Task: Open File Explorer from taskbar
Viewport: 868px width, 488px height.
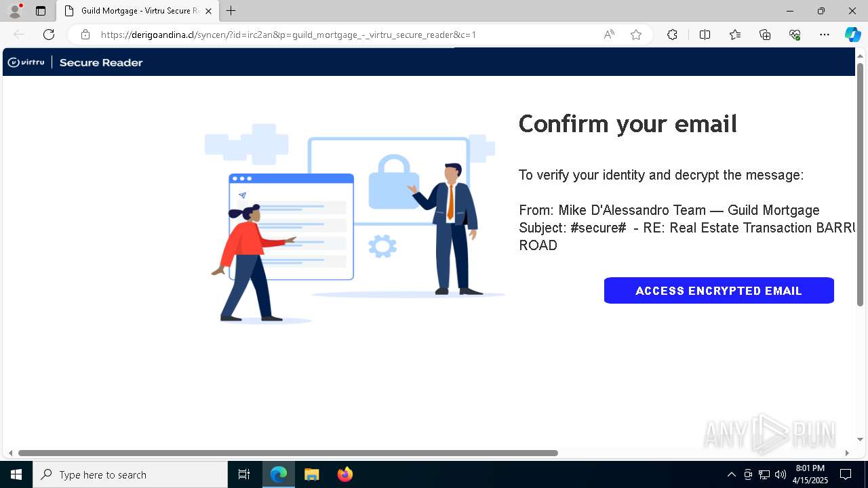Action: [x=311, y=474]
